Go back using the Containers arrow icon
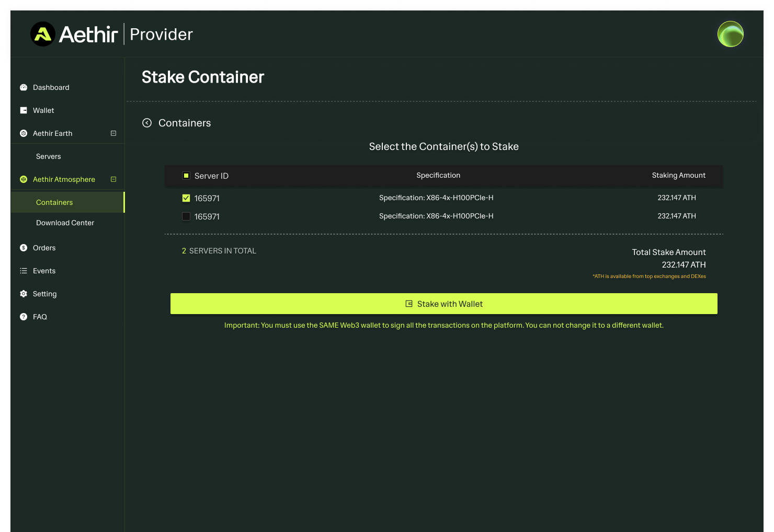This screenshot has width=774, height=532. (147, 123)
